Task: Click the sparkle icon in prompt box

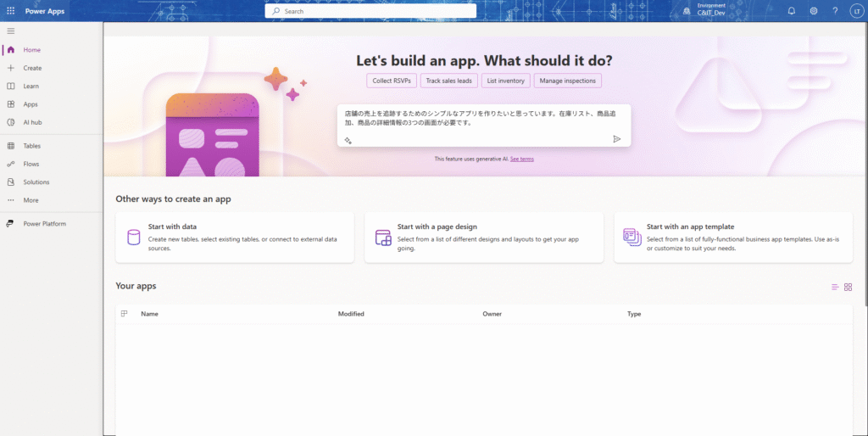Action: (348, 140)
